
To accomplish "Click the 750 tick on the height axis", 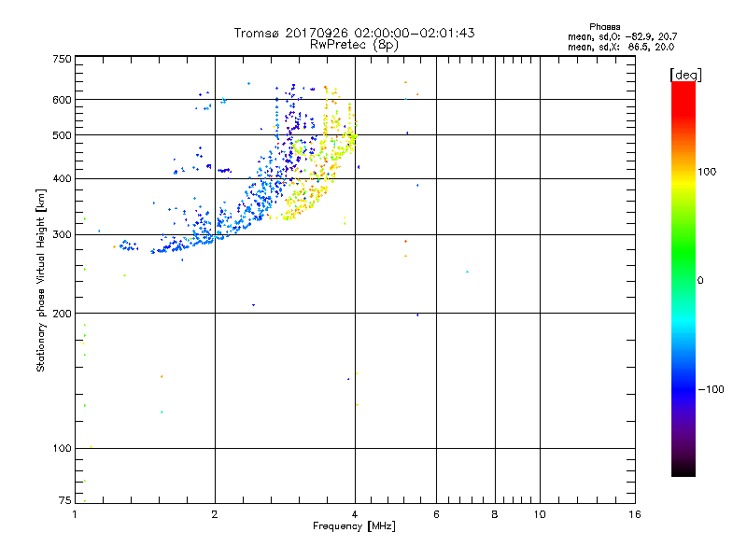I will pos(62,59).
